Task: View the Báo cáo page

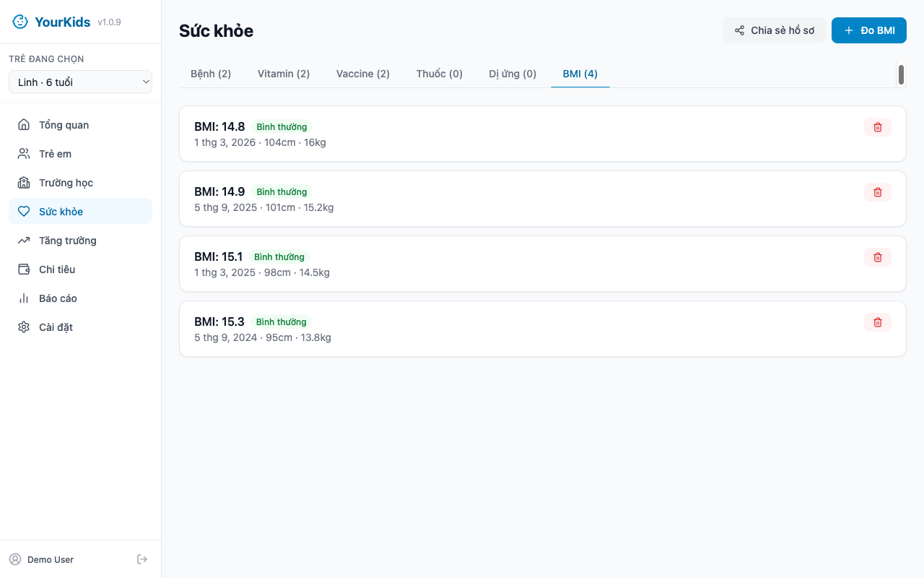Action: pos(80,298)
